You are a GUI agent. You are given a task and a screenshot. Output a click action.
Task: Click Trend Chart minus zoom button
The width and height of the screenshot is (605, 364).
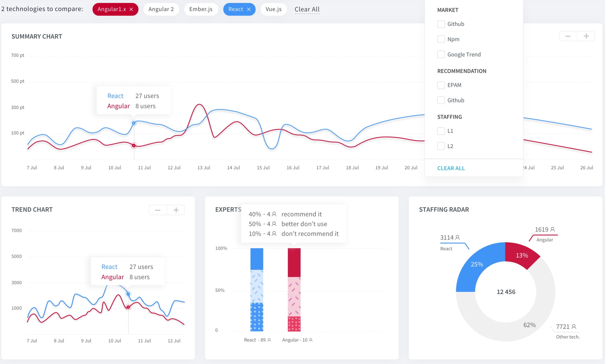(x=158, y=210)
